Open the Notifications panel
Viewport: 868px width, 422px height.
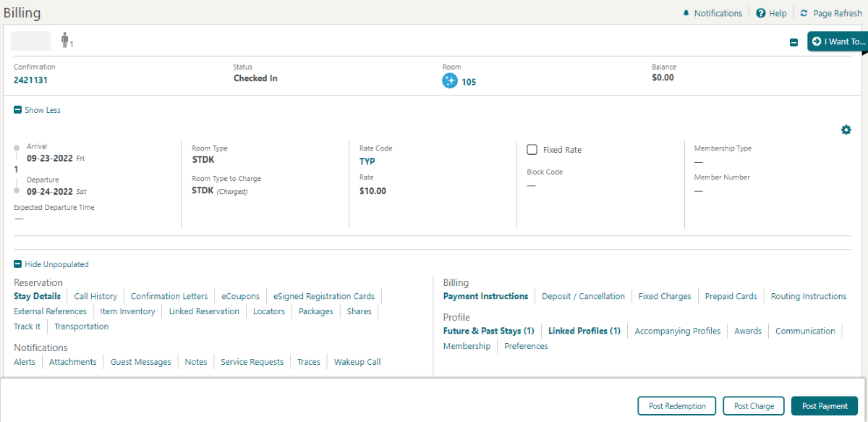click(712, 12)
